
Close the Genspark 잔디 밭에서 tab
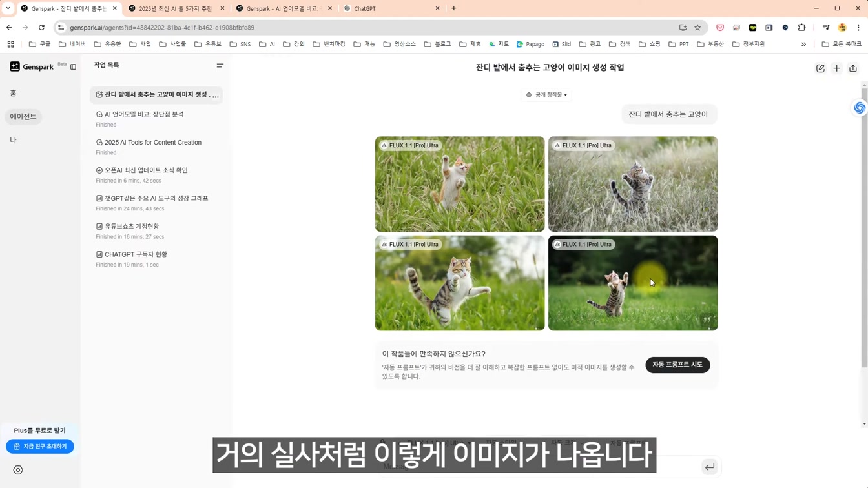click(x=114, y=8)
